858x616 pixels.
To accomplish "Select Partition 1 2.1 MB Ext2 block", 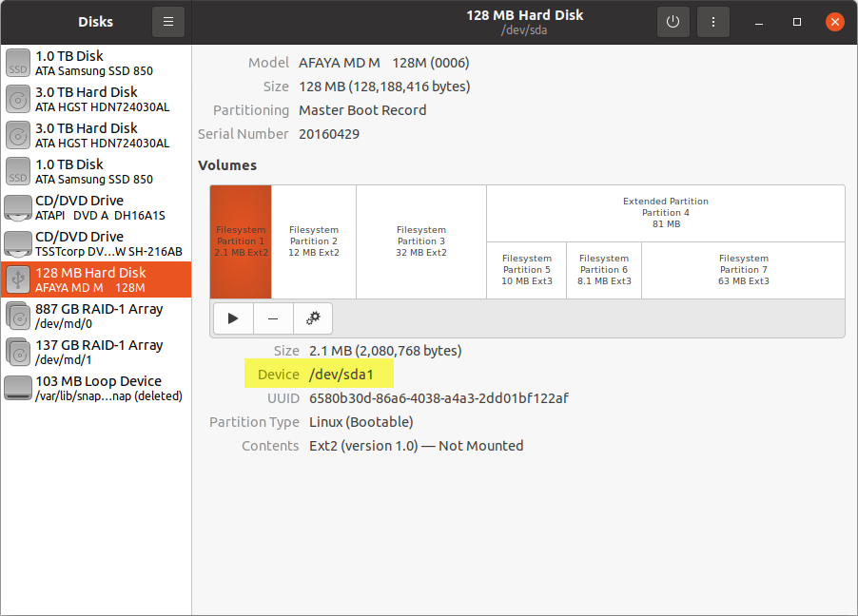I will pos(241,241).
